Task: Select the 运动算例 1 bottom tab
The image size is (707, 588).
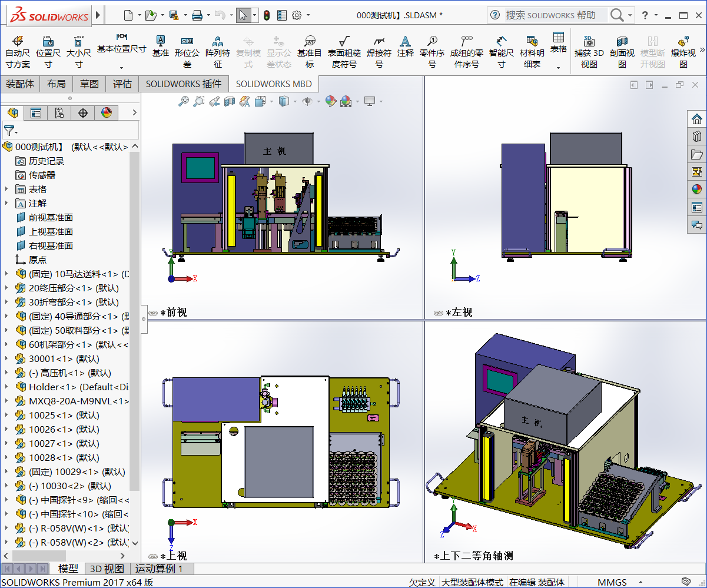Action: (159, 569)
